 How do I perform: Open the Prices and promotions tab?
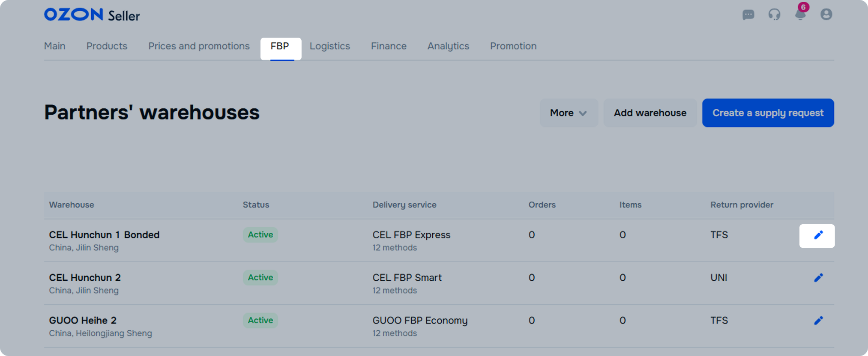(199, 46)
